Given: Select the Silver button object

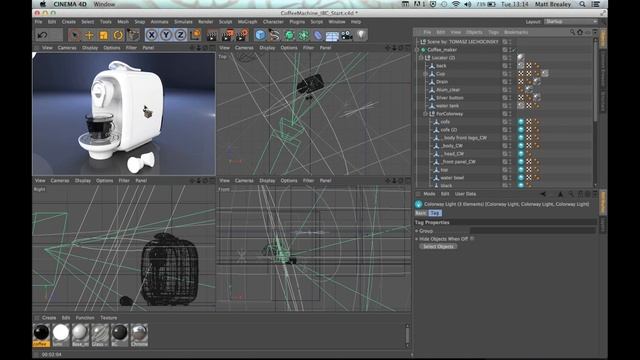Looking at the screenshot, I should (x=450, y=98).
